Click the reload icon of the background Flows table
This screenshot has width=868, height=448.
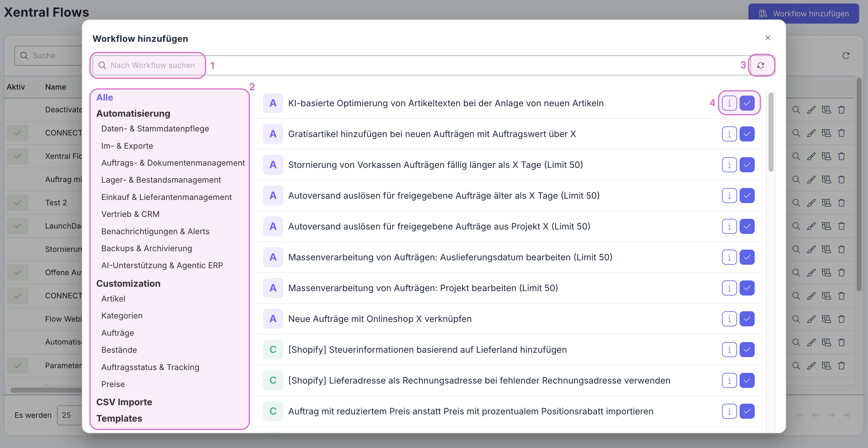846,56
